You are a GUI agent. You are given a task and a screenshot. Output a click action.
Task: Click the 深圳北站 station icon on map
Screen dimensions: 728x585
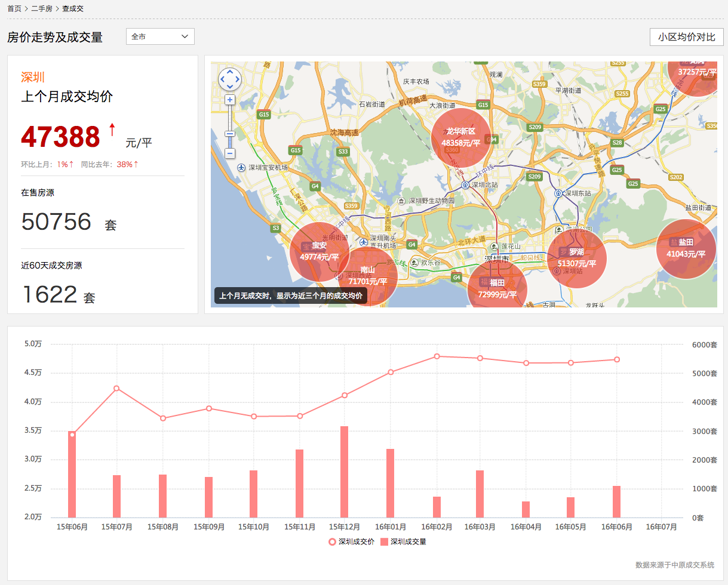click(465, 185)
